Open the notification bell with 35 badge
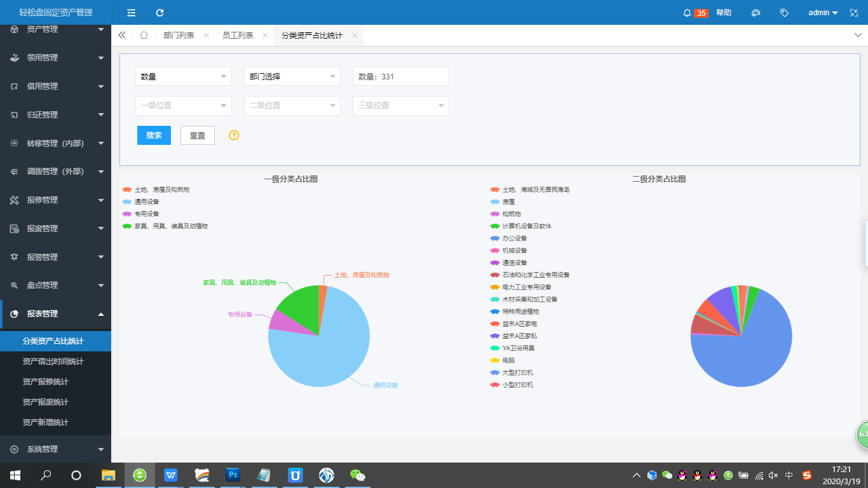The height and width of the screenshot is (488, 868). pyautogui.click(x=687, y=13)
